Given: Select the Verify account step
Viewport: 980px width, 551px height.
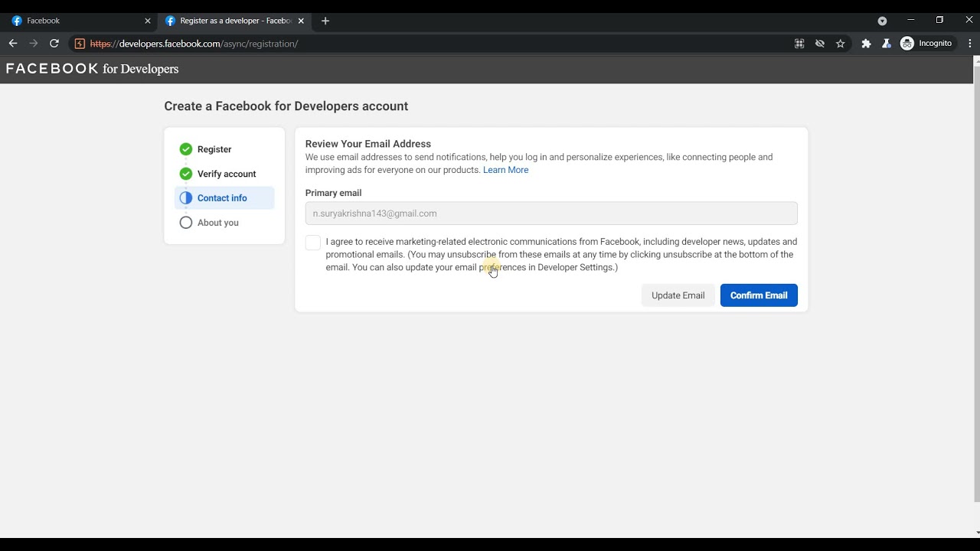Looking at the screenshot, I should click(x=224, y=174).
